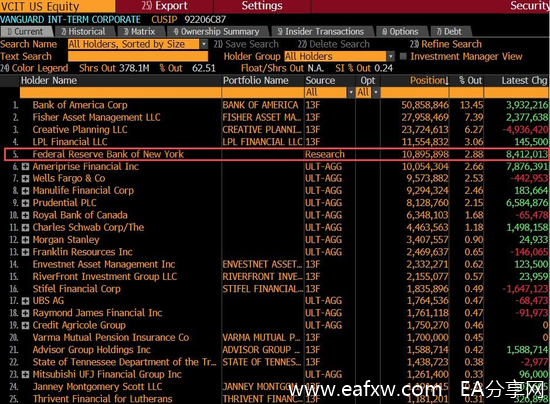Select Advisor Group Holdings Inc holder
Viewport: 550px width, 404px height.
coord(92,350)
